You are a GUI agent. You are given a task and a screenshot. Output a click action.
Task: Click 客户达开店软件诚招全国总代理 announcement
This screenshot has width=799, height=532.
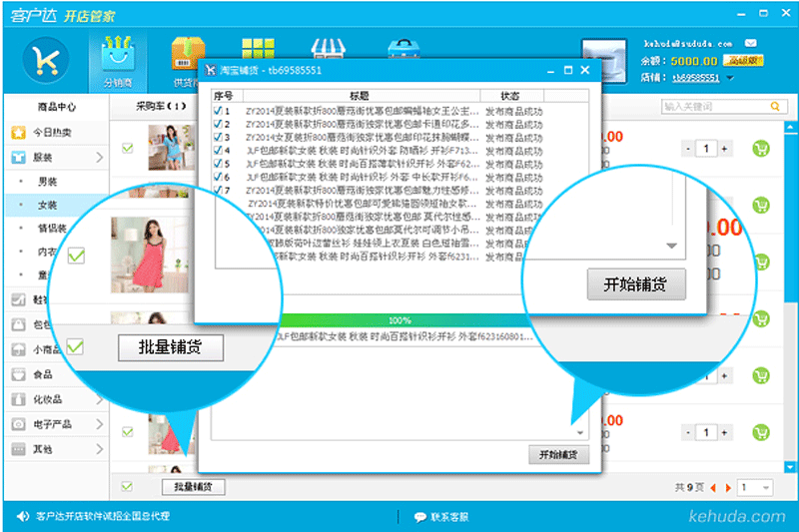tap(103, 516)
